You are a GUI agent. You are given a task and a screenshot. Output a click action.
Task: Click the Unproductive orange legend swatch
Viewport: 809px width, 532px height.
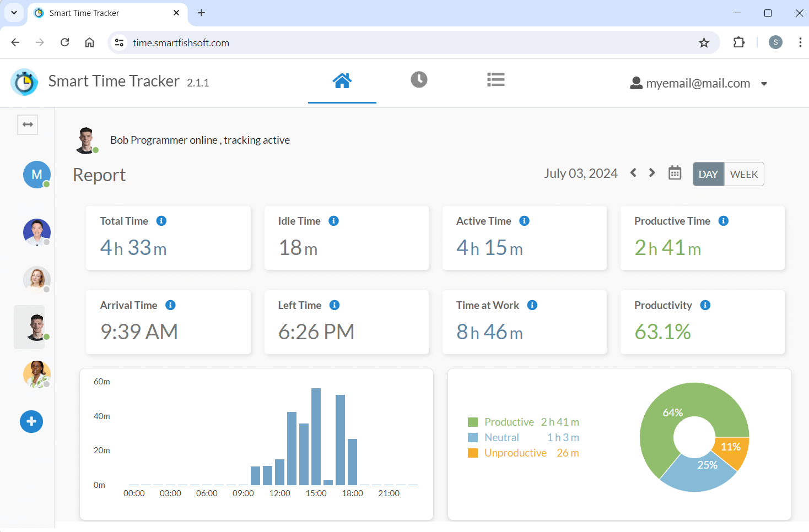click(x=473, y=453)
